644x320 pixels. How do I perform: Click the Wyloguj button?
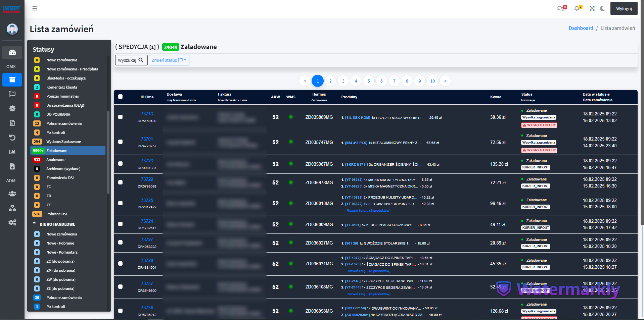pos(624,9)
